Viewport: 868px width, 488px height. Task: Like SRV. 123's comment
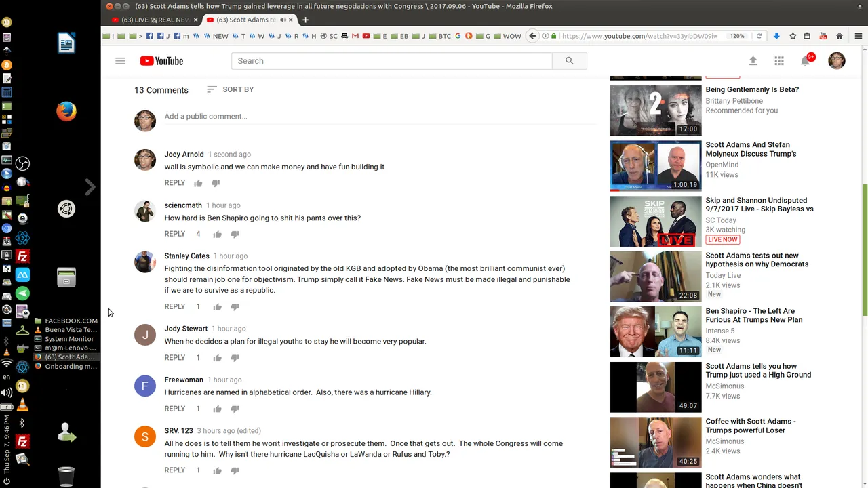coord(217,470)
